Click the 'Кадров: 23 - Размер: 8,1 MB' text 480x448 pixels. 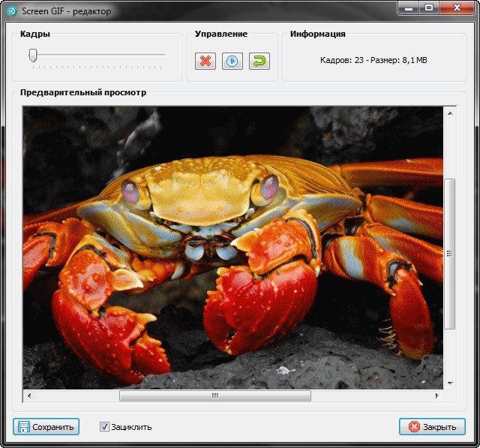point(373,60)
